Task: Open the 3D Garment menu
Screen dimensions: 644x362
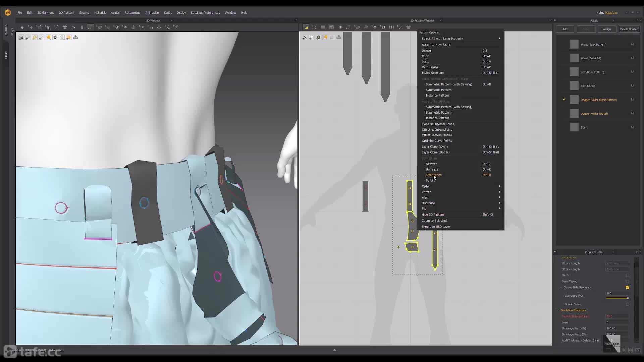Action: [46, 13]
